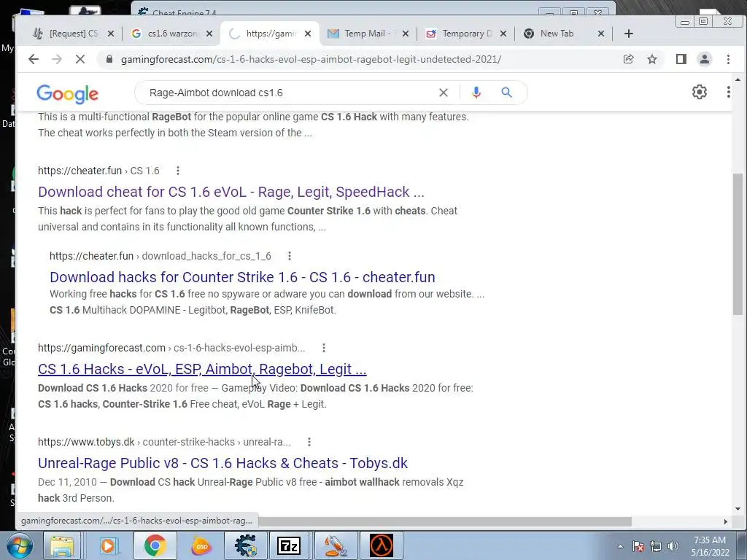Click 'https://cheater.fun › CS 1.6' breadcrumb
Image resolution: width=747 pixels, height=560 pixels.
point(98,171)
